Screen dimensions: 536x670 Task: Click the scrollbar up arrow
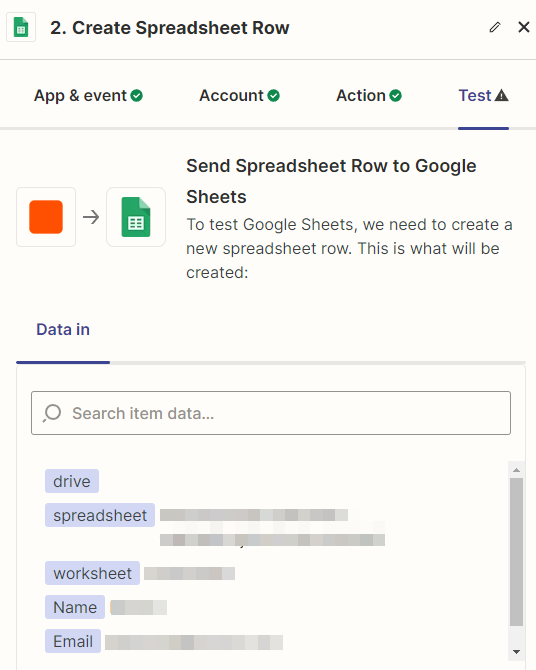click(x=516, y=470)
